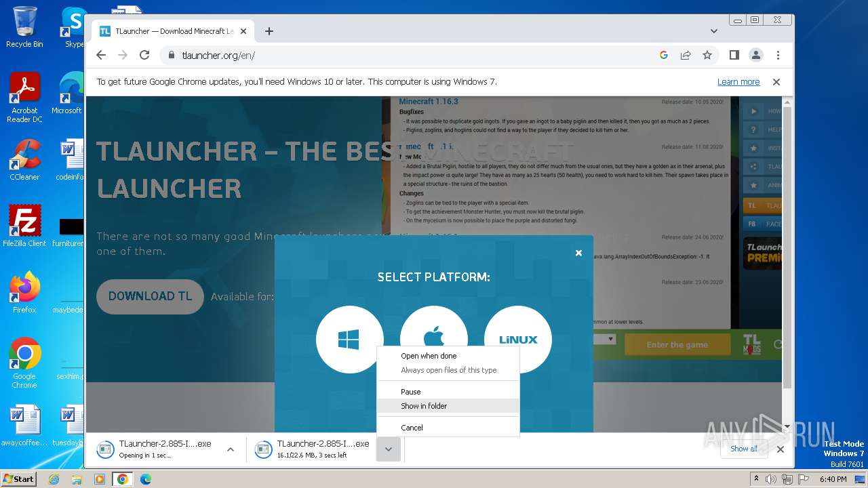
Task: Cancel the download via context menu
Action: click(x=448, y=428)
